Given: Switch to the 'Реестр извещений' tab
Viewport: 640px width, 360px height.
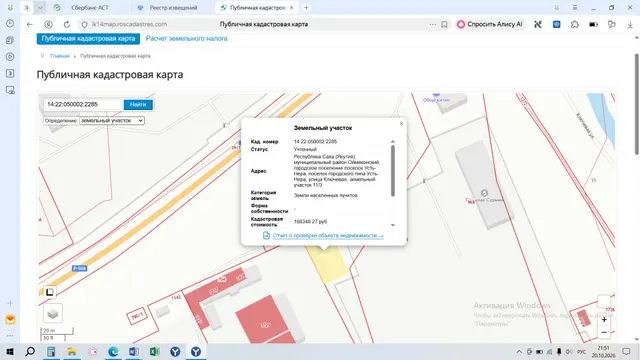Looking at the screenshot, I should pos(173,8).
